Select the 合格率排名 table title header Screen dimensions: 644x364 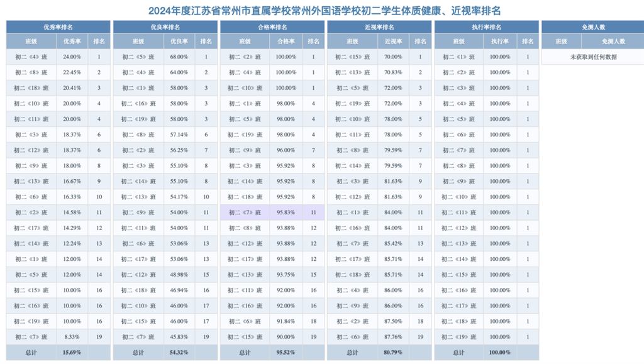click(x=272, y=27)
